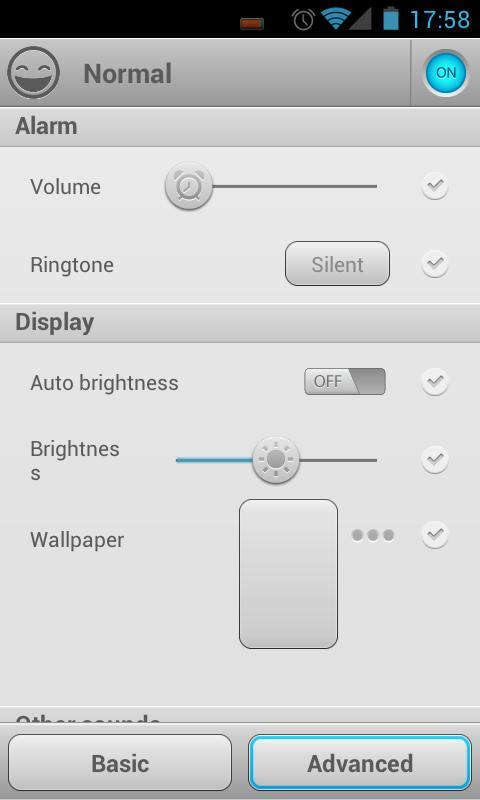Open the wallpaper three-dots menu
This screenshot has width=480, height=800.
point(373,535)
